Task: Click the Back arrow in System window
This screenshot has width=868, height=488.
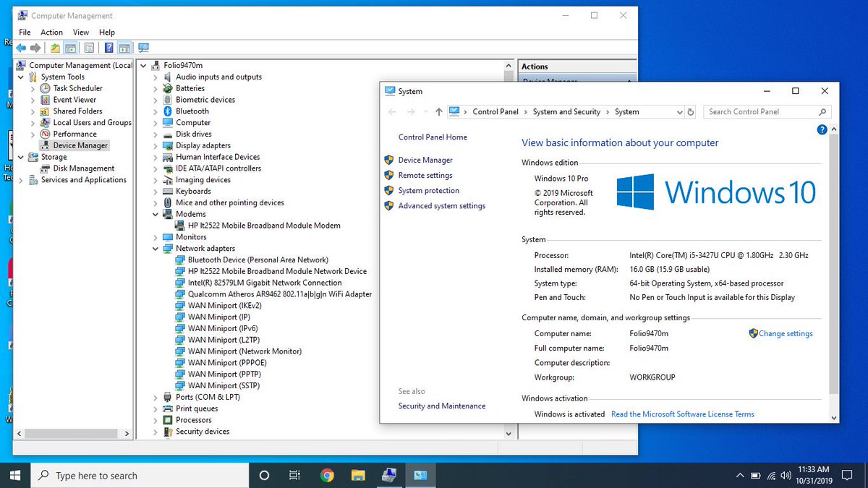Action: [x=392, y=112]
